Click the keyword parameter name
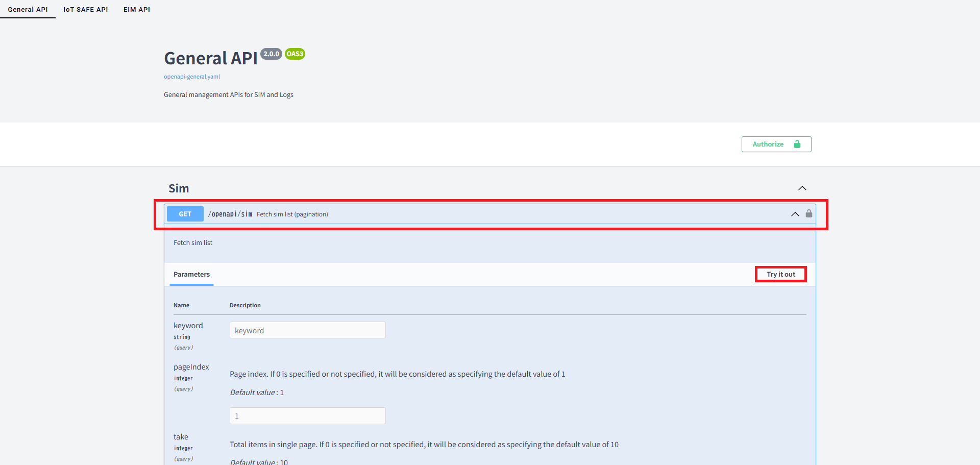This screenshot has width=980, height=465. point(188,326)
